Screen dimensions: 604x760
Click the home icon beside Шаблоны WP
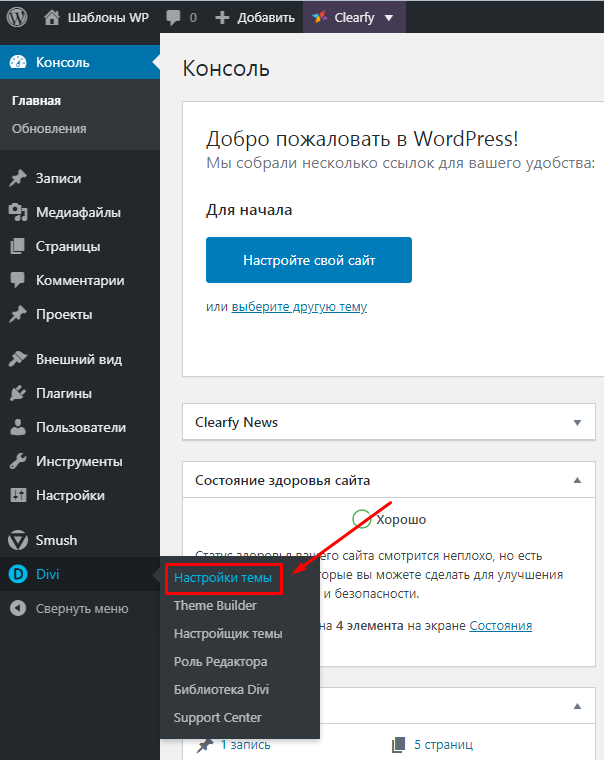[53, 17]
